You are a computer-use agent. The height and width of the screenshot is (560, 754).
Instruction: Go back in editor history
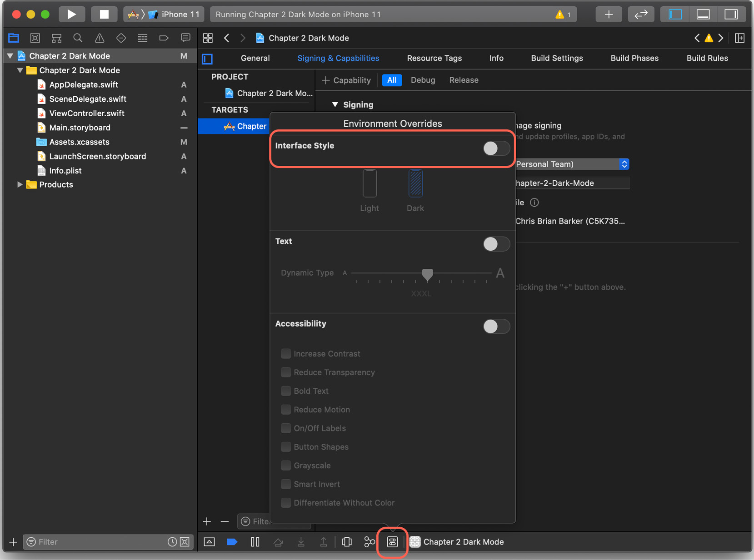point(226,38)
